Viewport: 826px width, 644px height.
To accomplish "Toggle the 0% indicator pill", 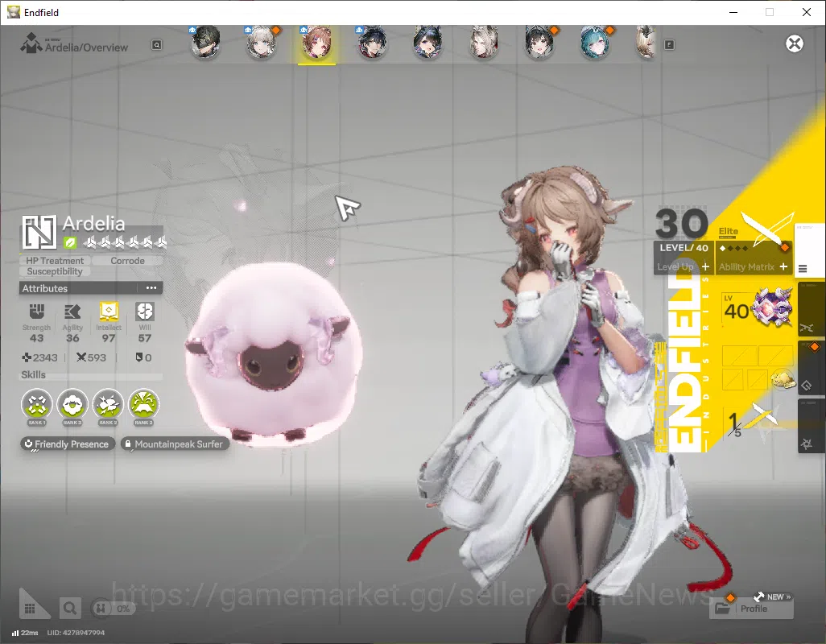I will 114,609.
